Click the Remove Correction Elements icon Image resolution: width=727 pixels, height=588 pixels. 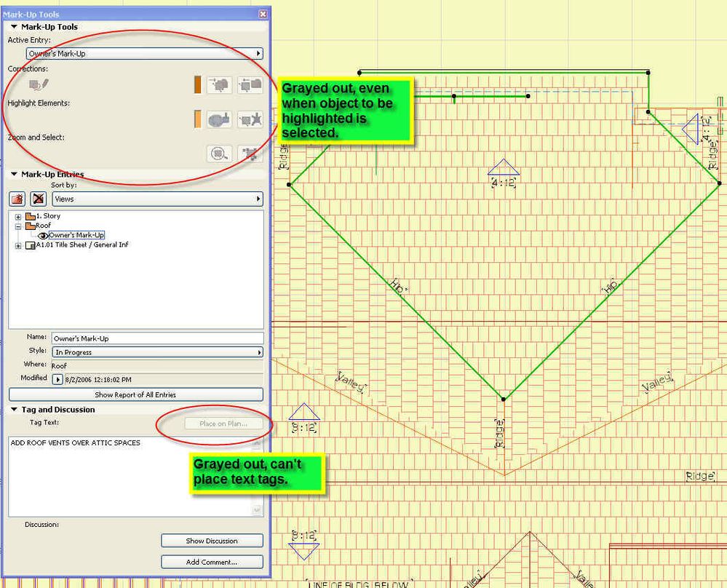(x=250, y=85)
